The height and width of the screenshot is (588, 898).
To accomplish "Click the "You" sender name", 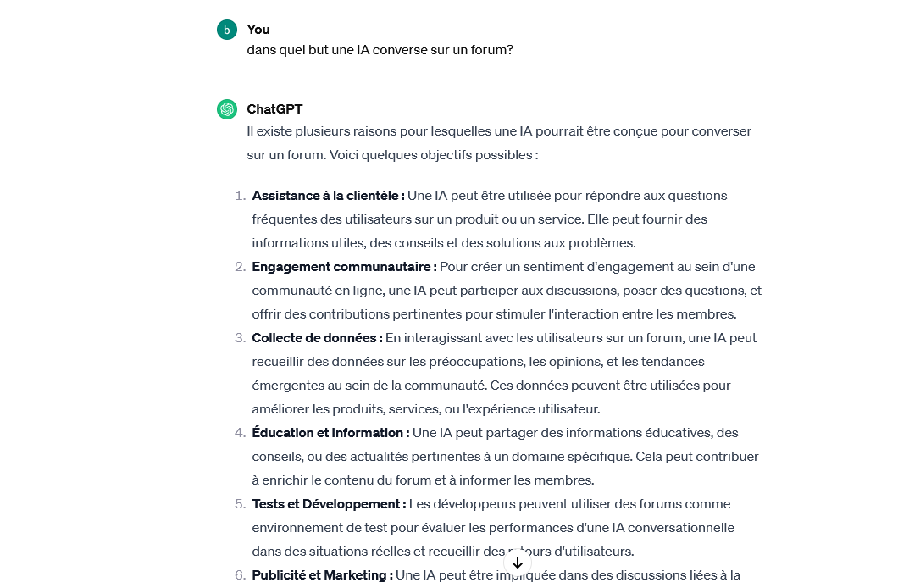I will (258, 30).
